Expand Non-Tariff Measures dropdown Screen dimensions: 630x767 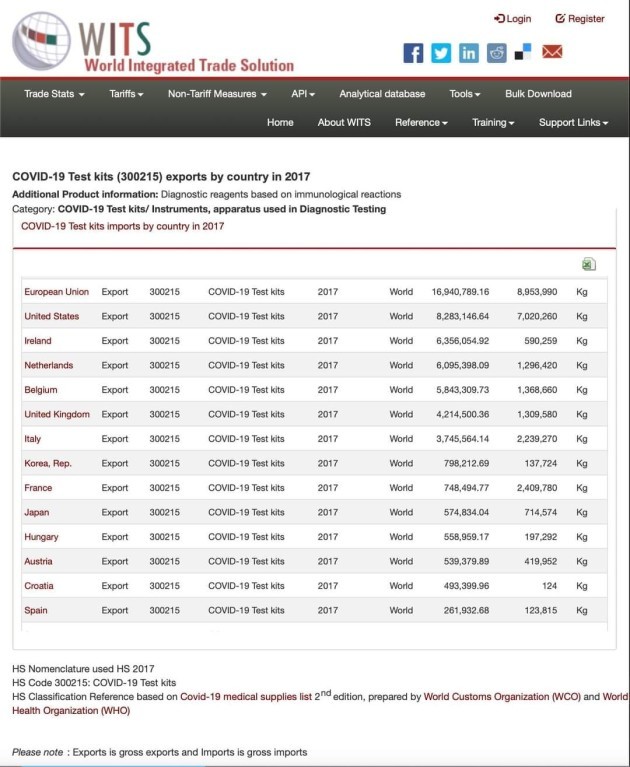pos(217,94)
